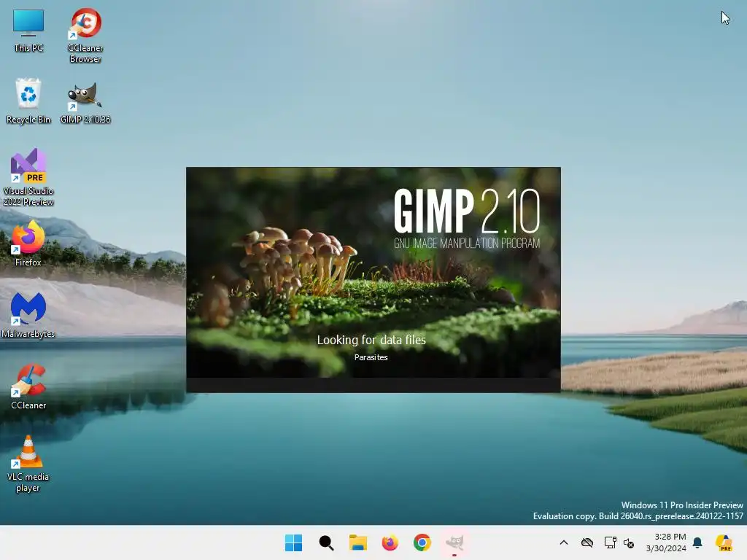Select the Malwarebytes desktop shortcut
Image resolution: width=747 pixels, height=560 pixels.
tap(28, 315)
